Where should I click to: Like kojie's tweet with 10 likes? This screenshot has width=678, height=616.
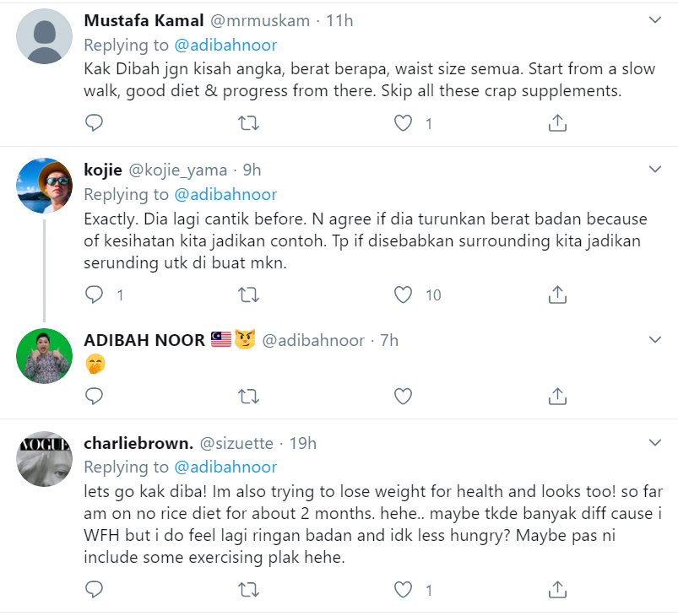pyautogui.click(x=404, y=294)
